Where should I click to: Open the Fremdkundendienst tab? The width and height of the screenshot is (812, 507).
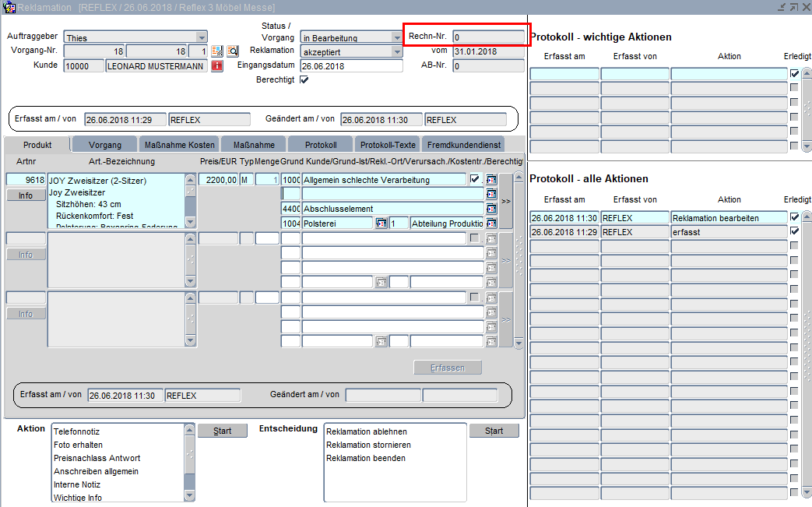tap(465, 145)
